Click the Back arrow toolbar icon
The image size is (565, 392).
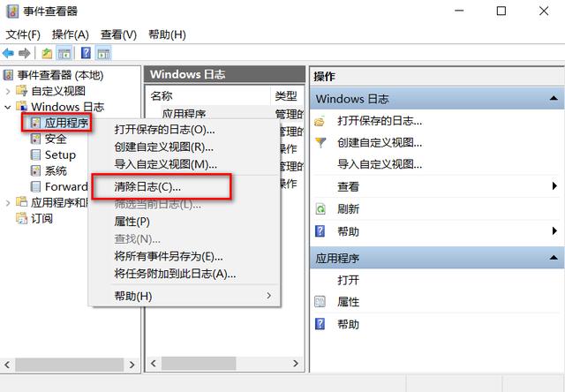8,54
